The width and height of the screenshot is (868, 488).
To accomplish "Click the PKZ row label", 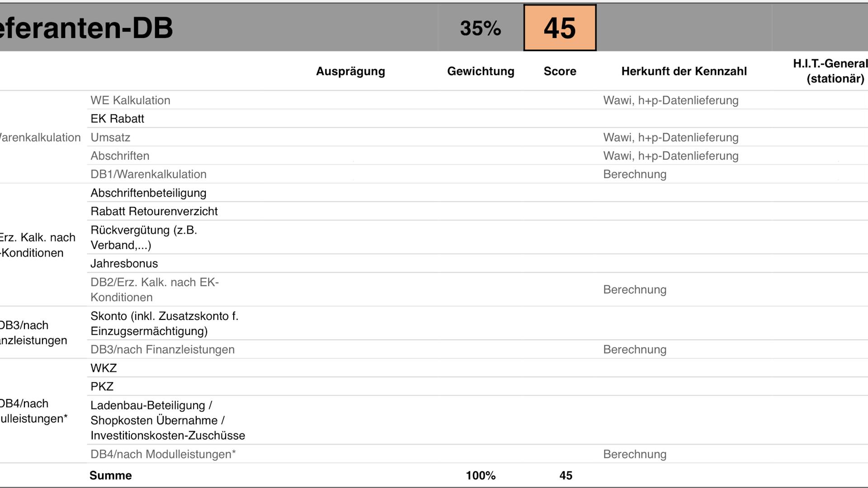I will [x=102, y=386].
